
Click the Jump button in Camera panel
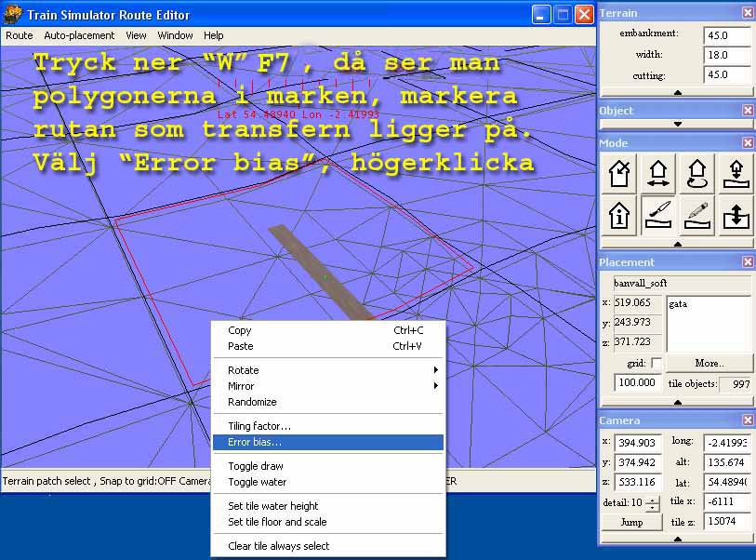point(631,522)
